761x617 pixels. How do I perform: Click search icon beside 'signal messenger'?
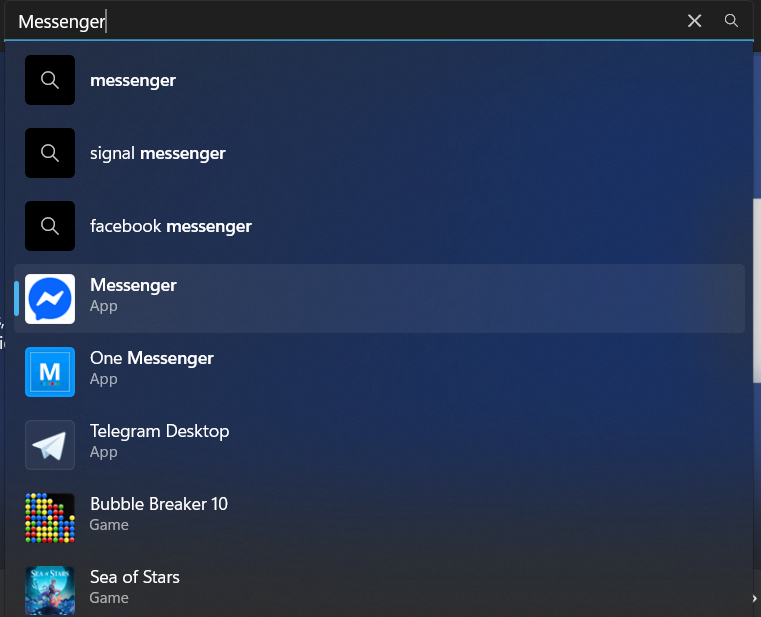tap(50, 153)
